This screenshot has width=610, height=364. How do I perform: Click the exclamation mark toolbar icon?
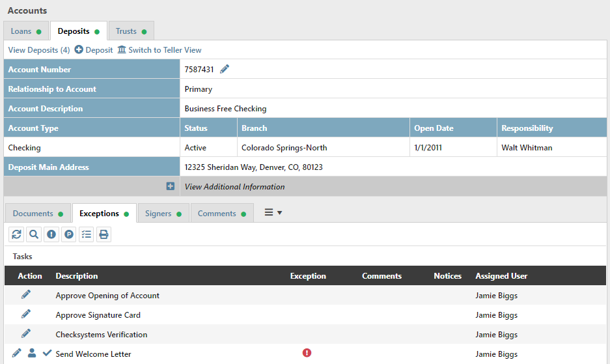(x=51, y=234)
